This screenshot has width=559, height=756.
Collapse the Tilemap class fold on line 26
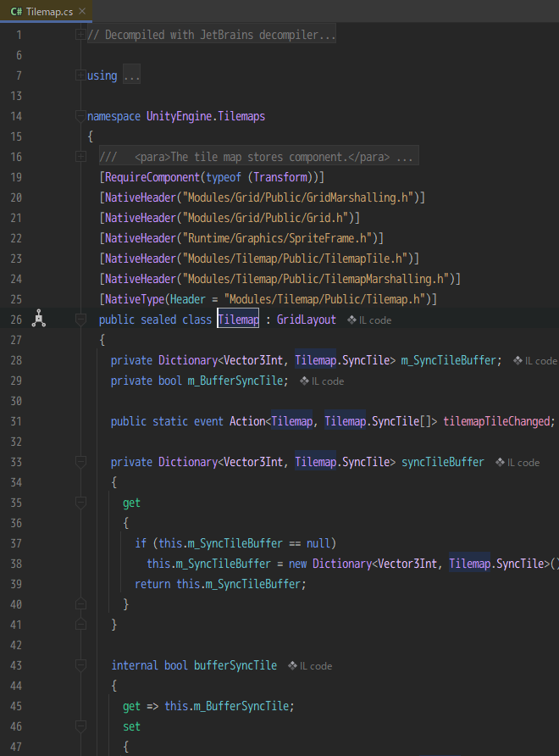click(x=80, y=320)
